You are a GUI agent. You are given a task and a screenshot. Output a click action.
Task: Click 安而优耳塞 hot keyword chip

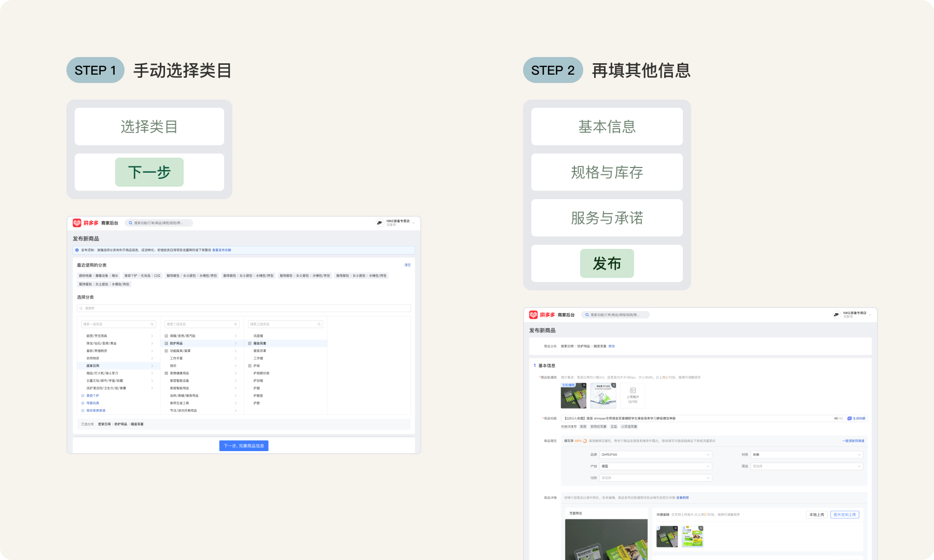(x=598, y=427)
